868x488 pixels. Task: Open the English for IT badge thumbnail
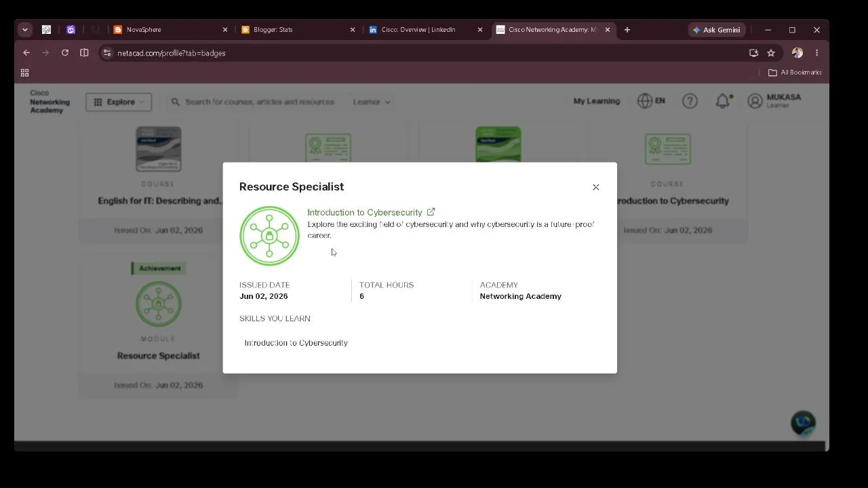[x=159, y=149]
